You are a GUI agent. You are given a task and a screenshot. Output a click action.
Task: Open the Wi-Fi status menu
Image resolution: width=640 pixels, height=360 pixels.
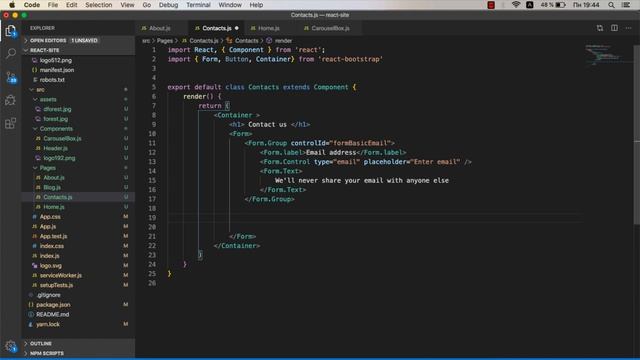tap(516, 5)
